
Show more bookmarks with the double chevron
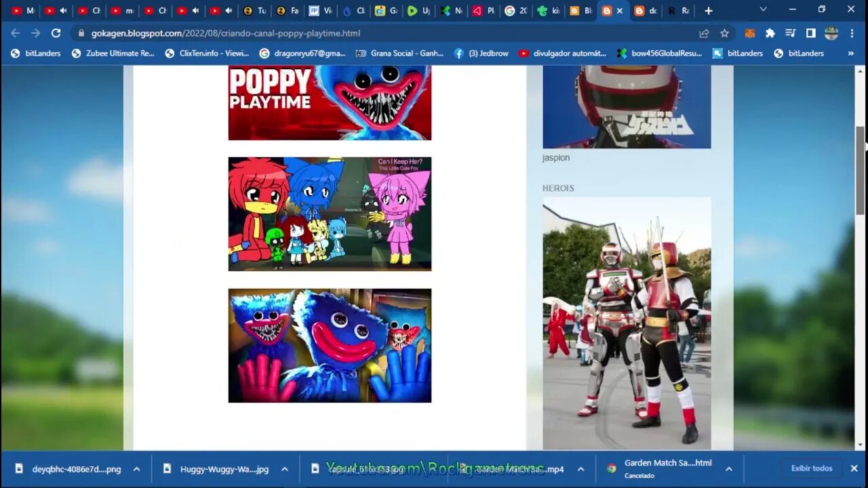pyautogui.click(x=851, y=53)
